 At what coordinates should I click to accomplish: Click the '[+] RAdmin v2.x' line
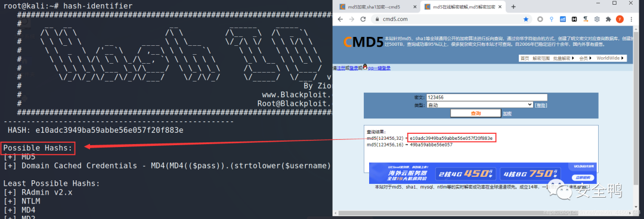coord(38,192)
